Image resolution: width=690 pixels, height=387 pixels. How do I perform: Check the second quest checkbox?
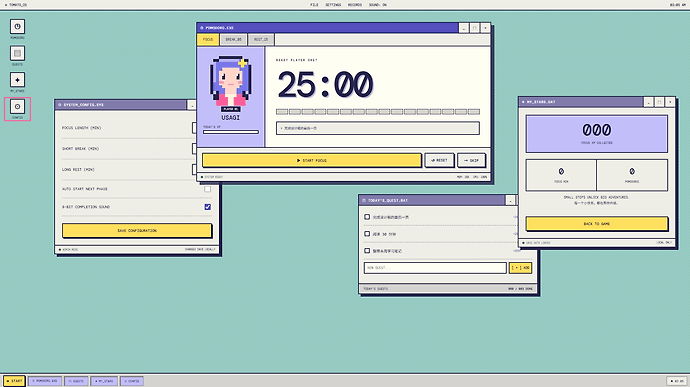(367, 234)
